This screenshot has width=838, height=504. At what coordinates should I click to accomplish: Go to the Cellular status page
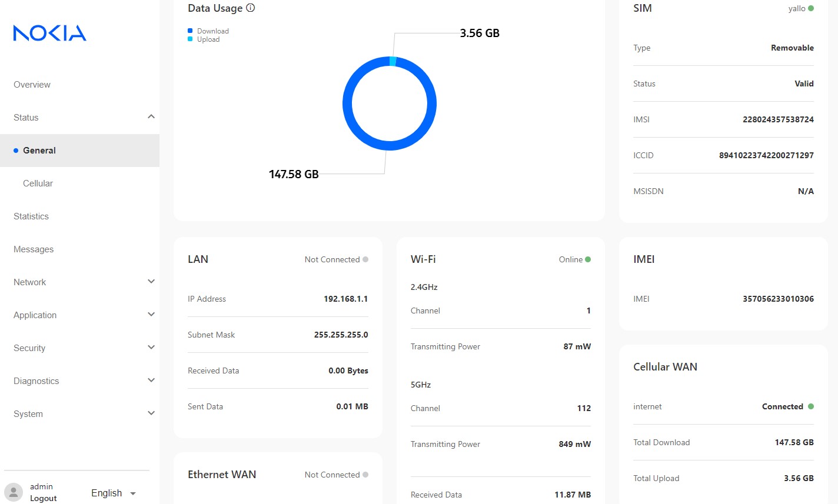[38, 183]
